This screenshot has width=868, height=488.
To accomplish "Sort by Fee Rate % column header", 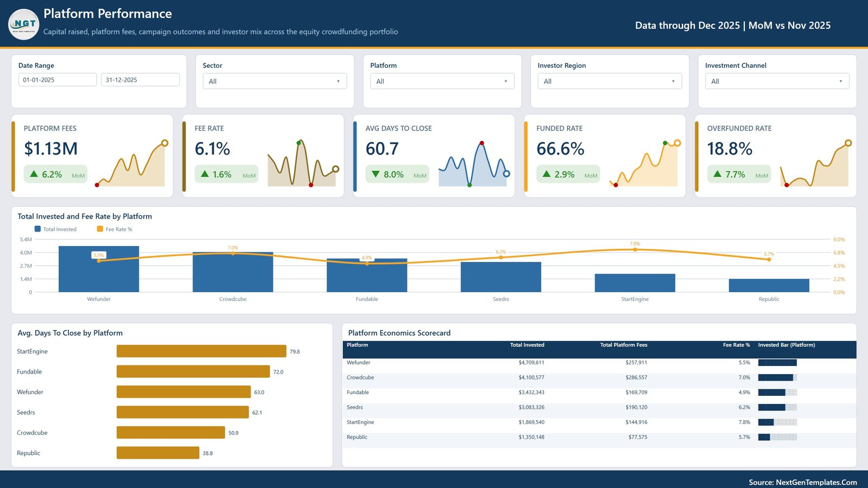I will click(736, 345).
